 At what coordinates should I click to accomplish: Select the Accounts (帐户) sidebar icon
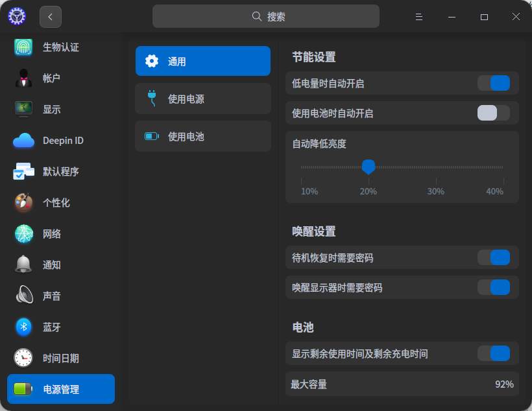click(23, 78)
